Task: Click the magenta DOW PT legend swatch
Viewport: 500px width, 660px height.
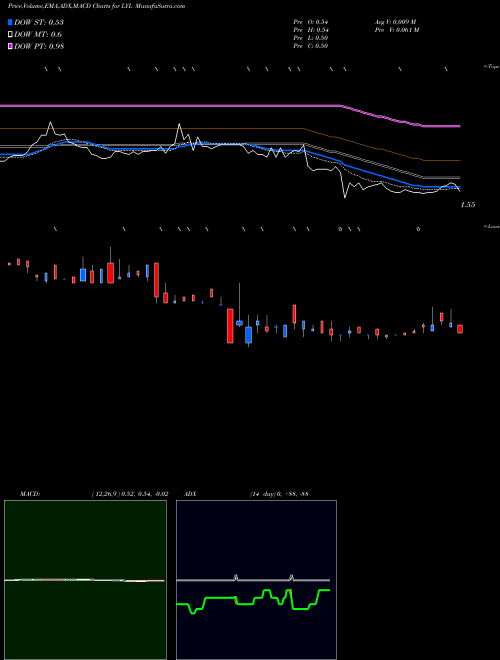Action: (x=10, y=46)
